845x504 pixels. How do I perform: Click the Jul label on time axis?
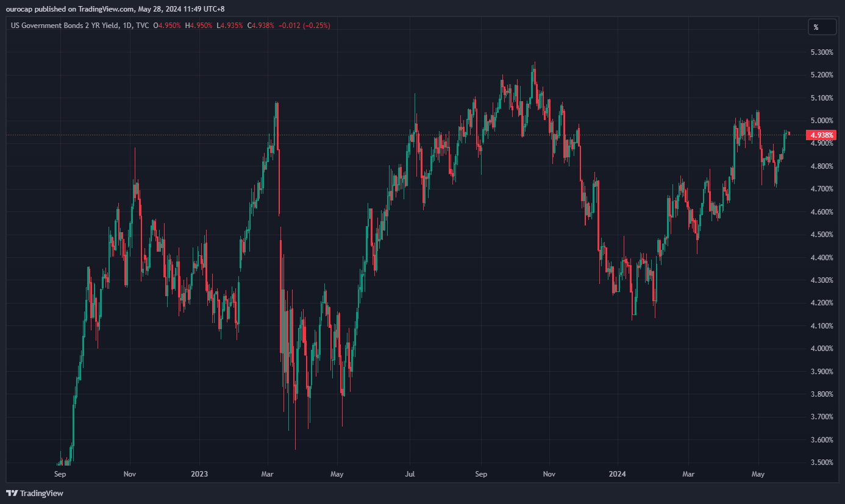coord(410,474)
